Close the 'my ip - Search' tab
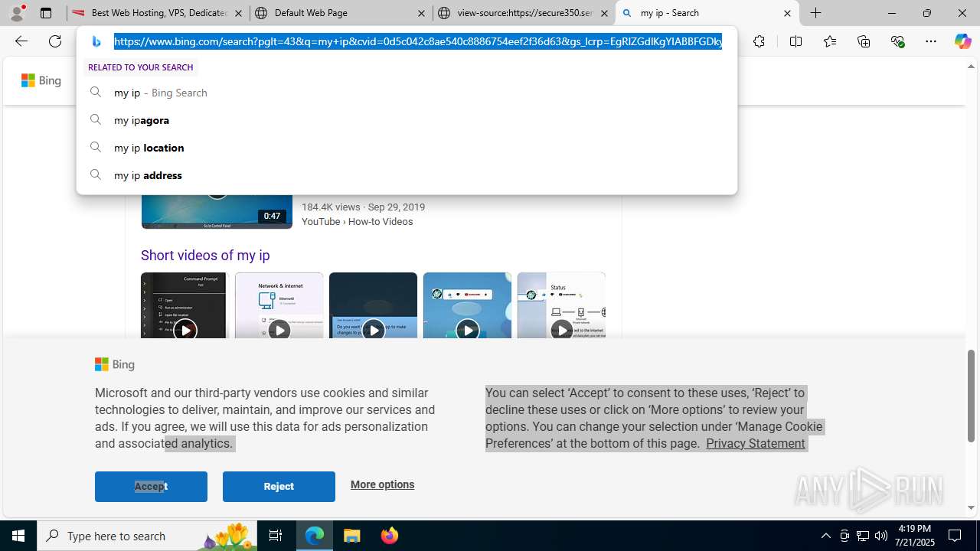 [x=787, y=13]
